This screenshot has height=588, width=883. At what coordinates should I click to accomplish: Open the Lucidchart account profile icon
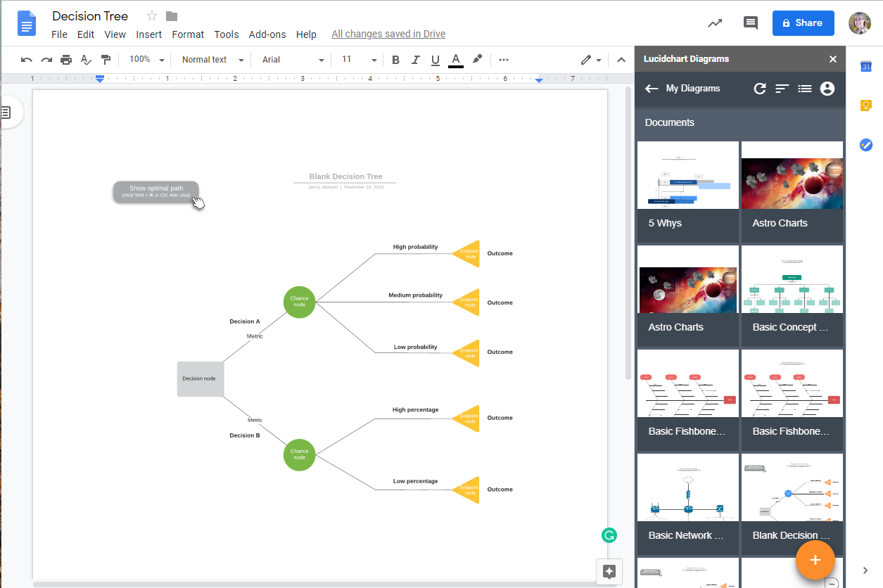[827, 89]
